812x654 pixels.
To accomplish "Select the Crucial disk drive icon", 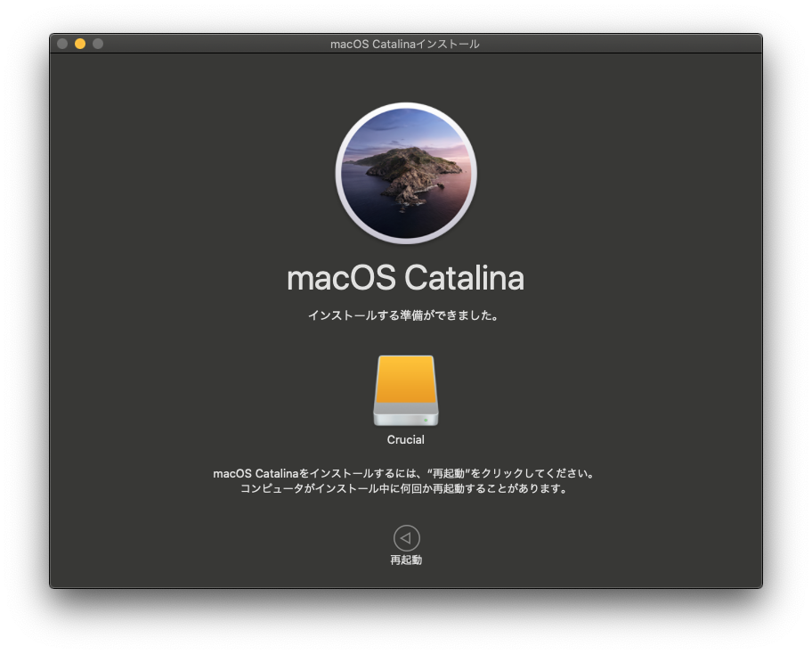I will coord(406,391).
